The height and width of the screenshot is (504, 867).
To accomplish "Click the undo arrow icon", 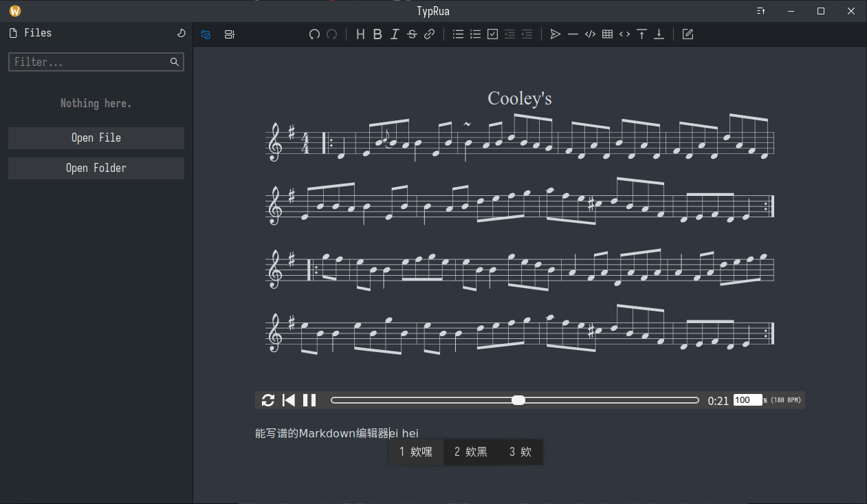I will tap(314, 34).
